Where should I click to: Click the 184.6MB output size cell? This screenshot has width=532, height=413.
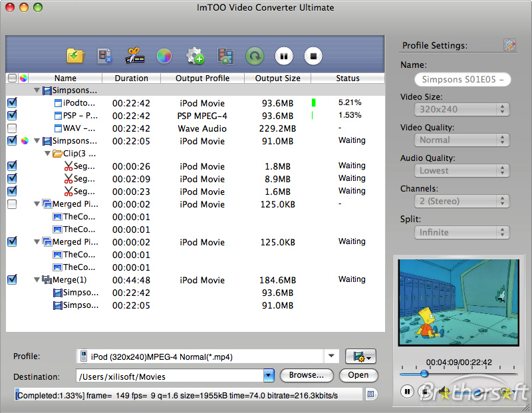(x=277, y=280)
